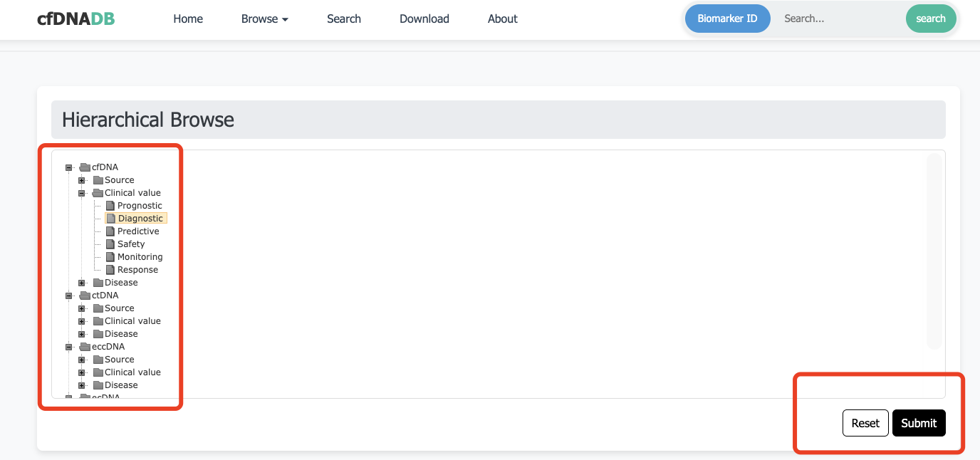The image size is (980, 460).
Task: Click the cfDNA folder icon
Action: 85,167
